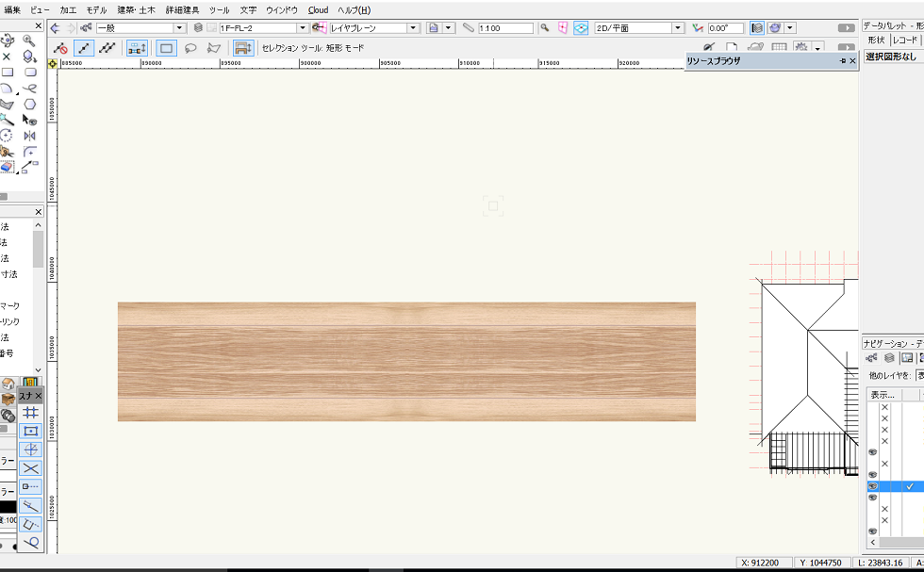Toggle lasso marquee selection mode
Image resolution: width=924 pixels, height=572 pixels.
click(x=190, y=48)
